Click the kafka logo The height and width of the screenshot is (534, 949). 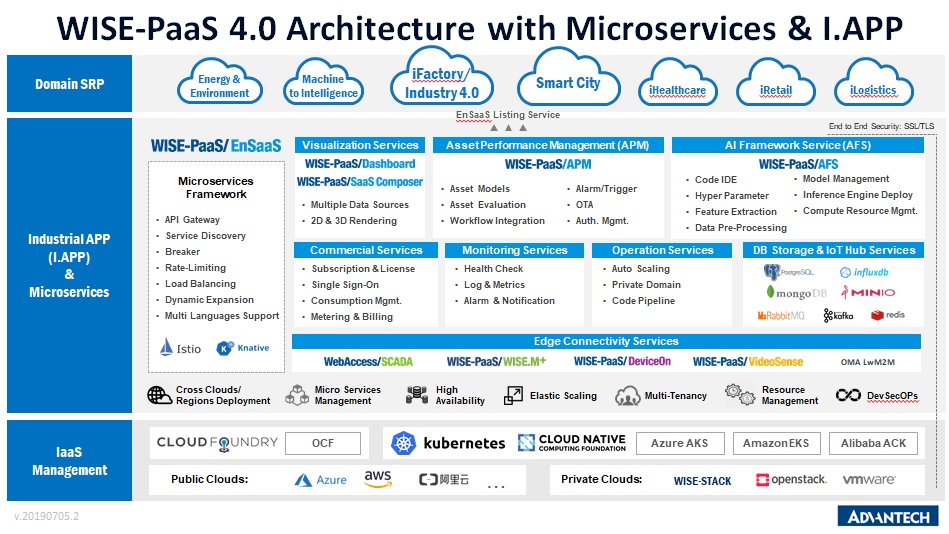click(838, 315)
